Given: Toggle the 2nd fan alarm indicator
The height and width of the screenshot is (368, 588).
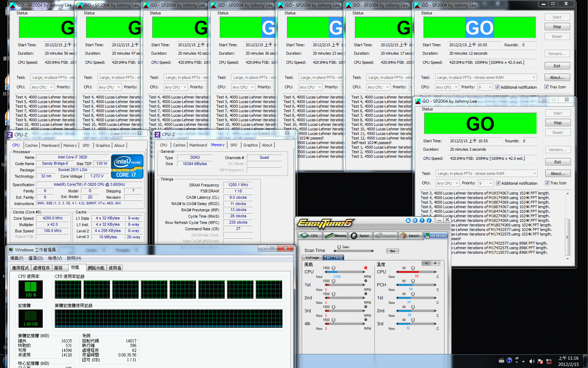Looking at the screenshot, I should click(x=366, y=294).
